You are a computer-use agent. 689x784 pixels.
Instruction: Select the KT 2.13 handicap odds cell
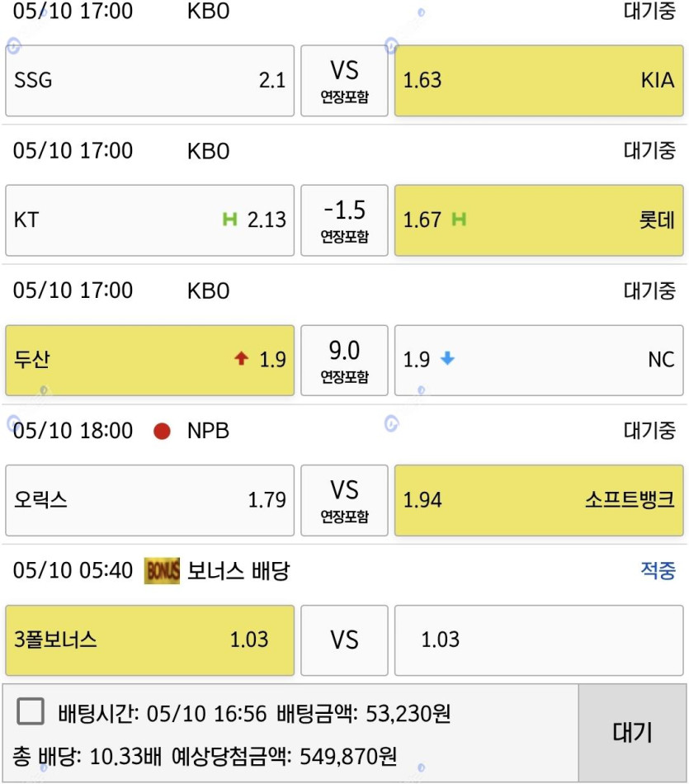[150, 220]
